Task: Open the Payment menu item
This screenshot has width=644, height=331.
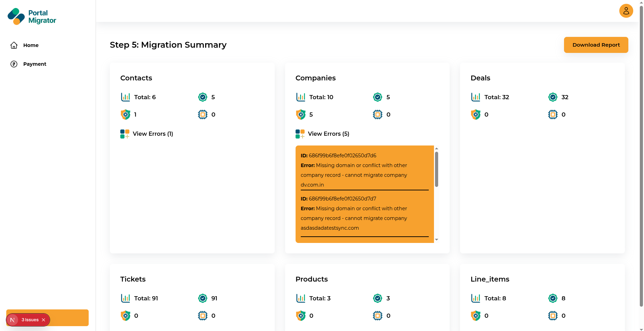Action: (x=34, y=64)
